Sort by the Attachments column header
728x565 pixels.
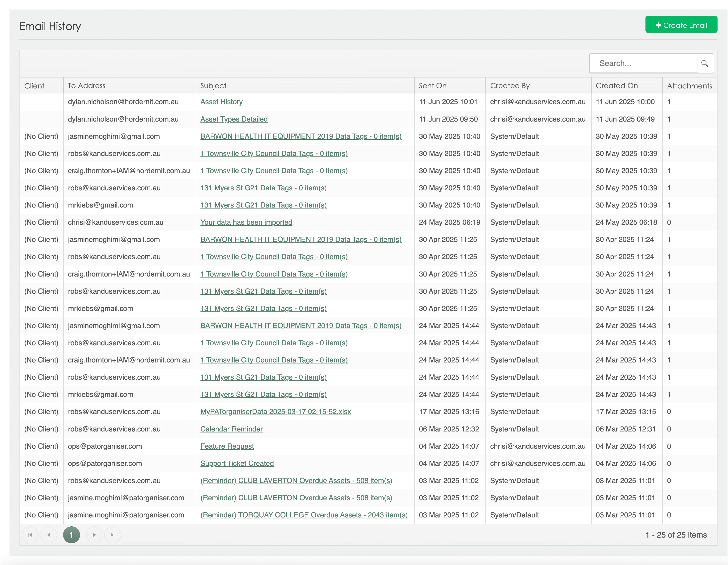tap(689, 86)
